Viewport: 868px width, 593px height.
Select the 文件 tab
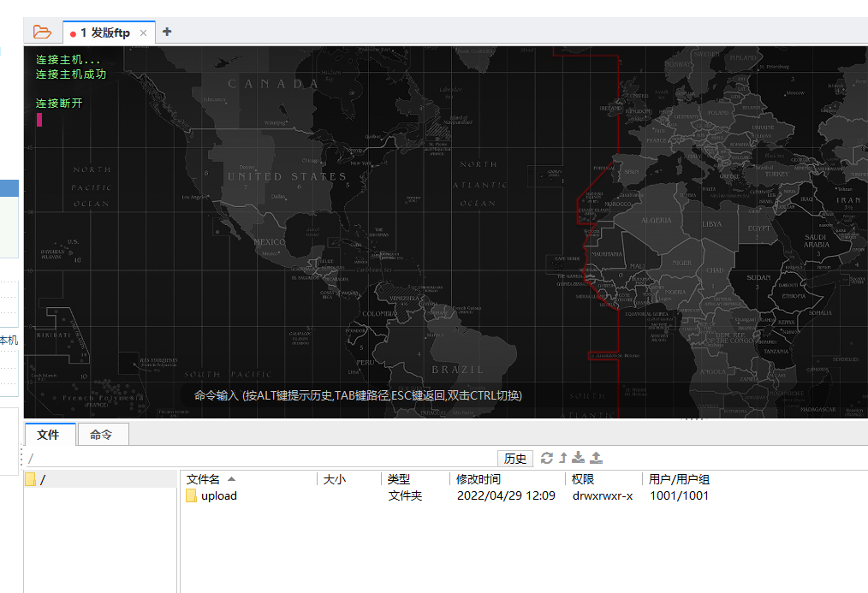point(50,435)
